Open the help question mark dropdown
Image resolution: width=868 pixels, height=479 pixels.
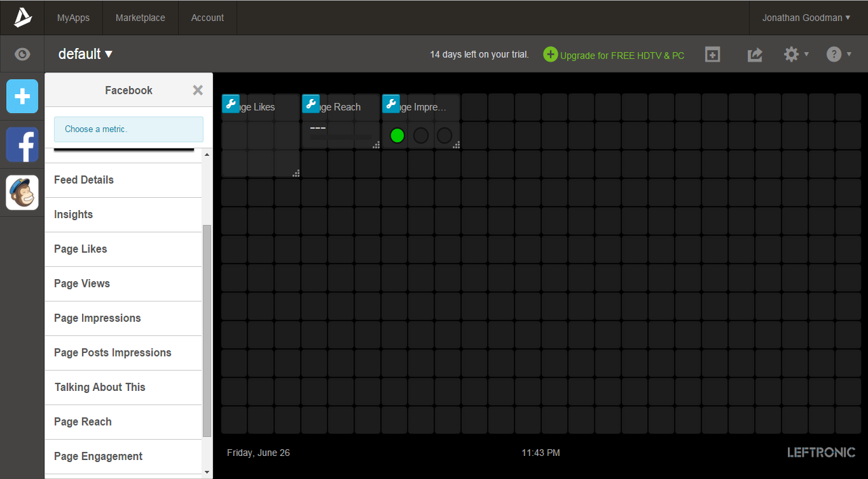tap(839, 54)
